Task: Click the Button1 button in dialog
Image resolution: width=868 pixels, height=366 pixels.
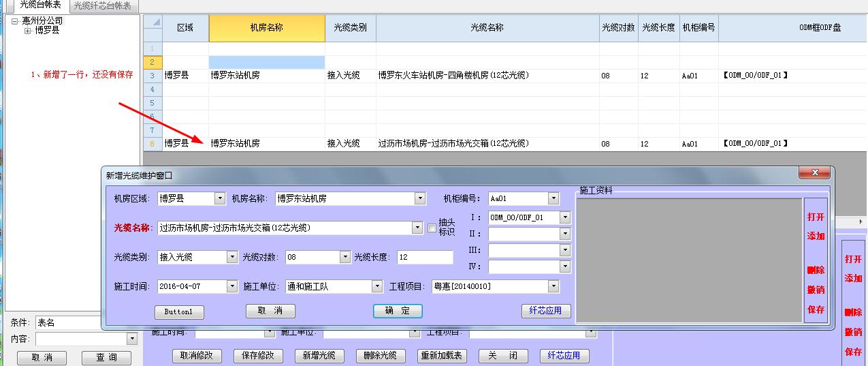Action: tap(179, 311)
